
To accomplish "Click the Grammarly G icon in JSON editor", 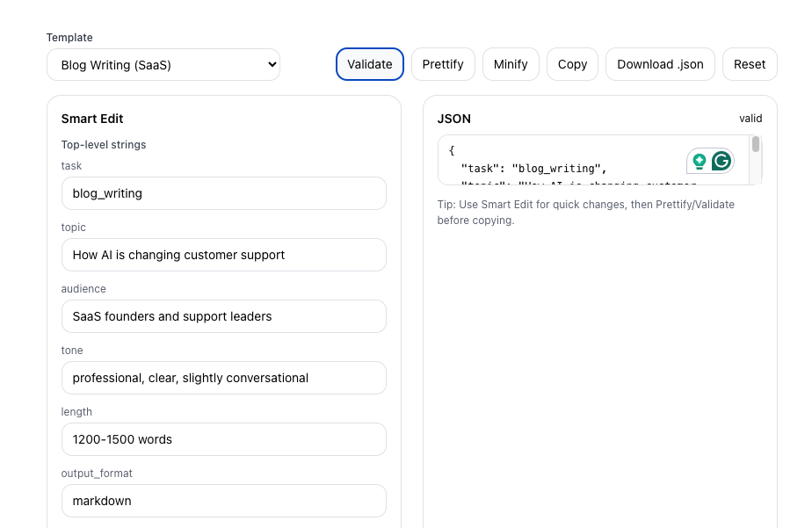I will click(x=721, y=161).
